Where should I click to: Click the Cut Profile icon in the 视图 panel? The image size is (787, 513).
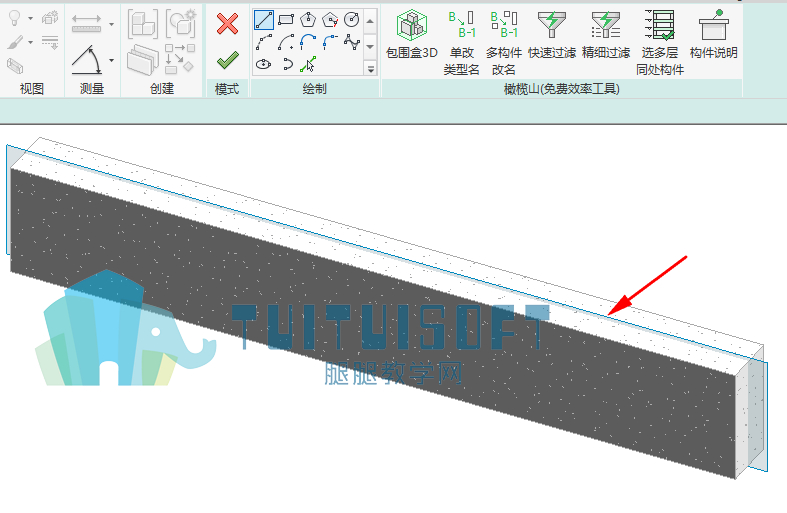pos(15,65)
